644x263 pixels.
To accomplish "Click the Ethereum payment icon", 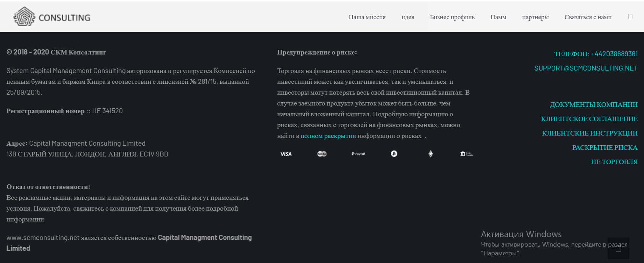I will (x=431, y=154).
